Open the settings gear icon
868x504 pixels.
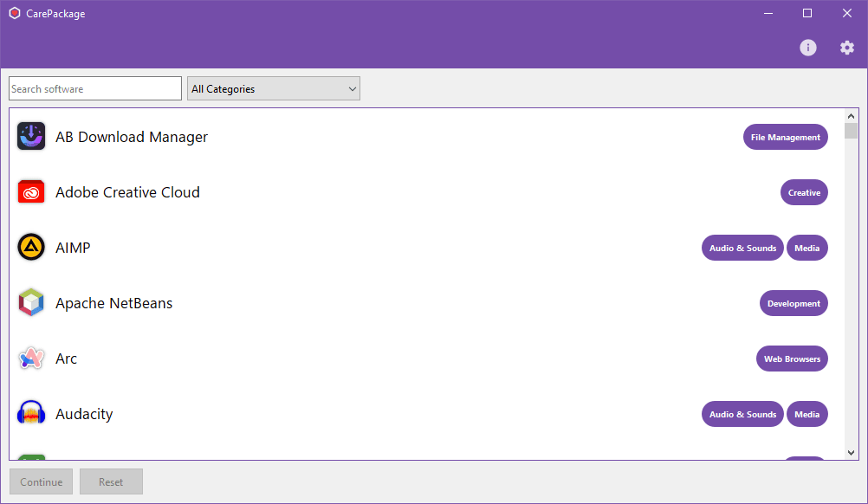click(847, 48)
